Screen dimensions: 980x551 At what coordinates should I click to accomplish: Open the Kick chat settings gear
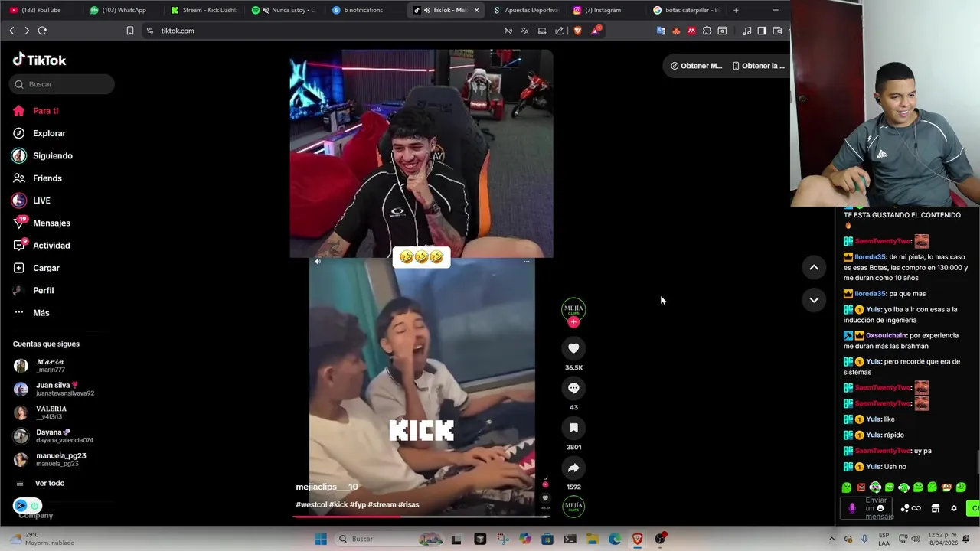[953, 508]
